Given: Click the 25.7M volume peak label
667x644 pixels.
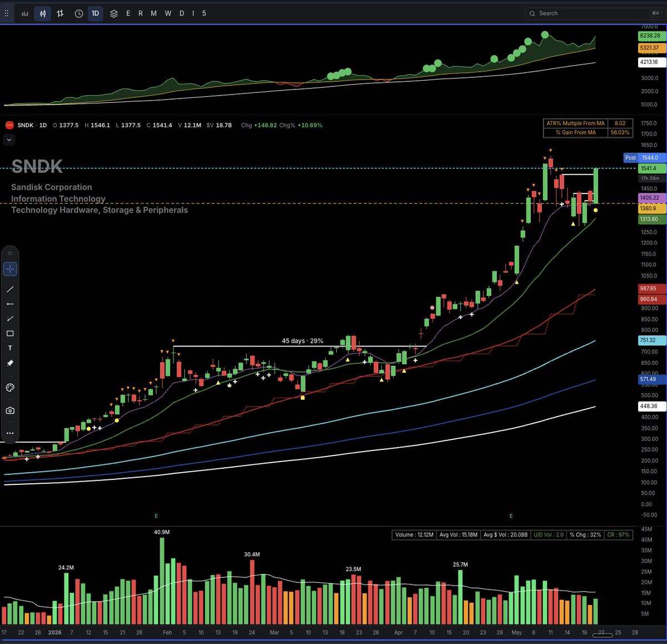Looking at the screenshot, I should coord(460,564).
